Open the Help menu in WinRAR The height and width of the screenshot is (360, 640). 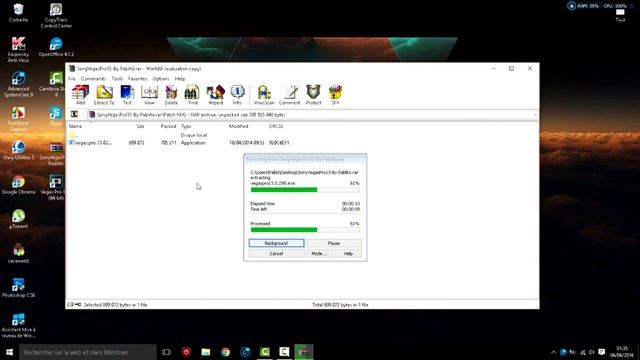click(x=180, y=78)
